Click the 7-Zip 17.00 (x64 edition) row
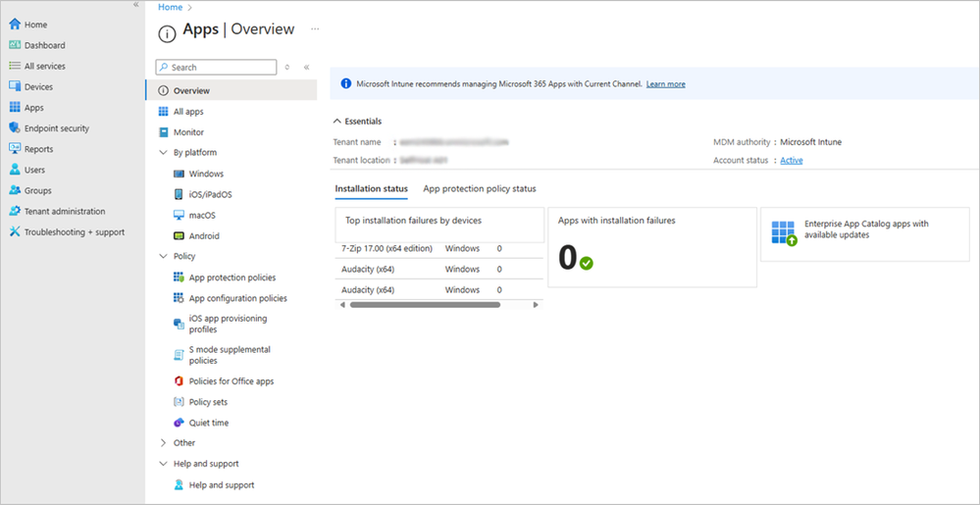Screen dimensions: 980x505 [438, 249]
